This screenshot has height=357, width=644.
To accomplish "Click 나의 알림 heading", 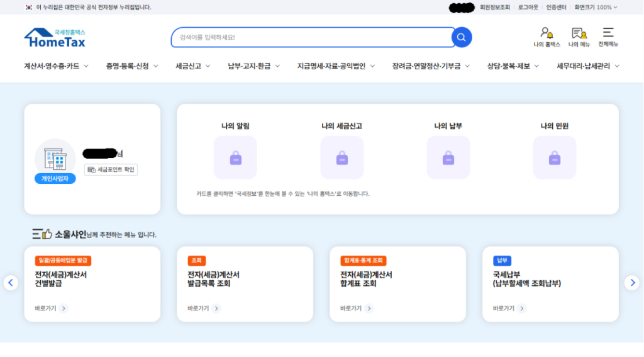I will point(235,127).
